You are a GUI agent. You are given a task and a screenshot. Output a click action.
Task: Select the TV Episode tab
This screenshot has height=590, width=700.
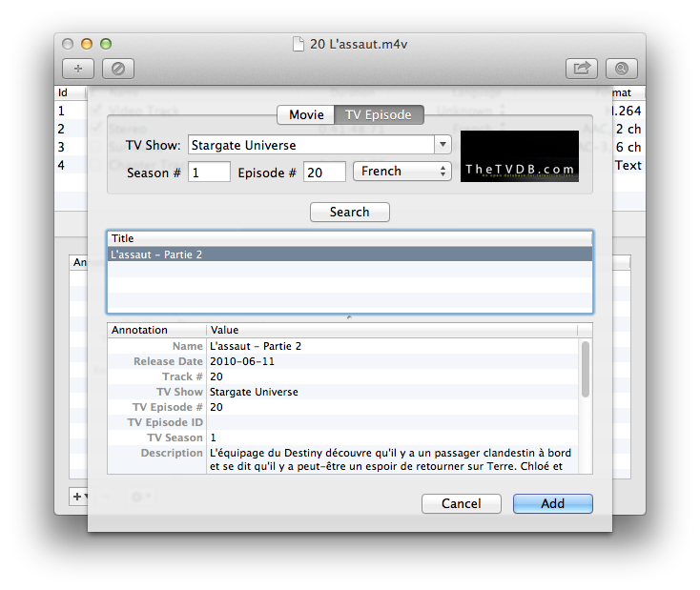pos(379,114)
